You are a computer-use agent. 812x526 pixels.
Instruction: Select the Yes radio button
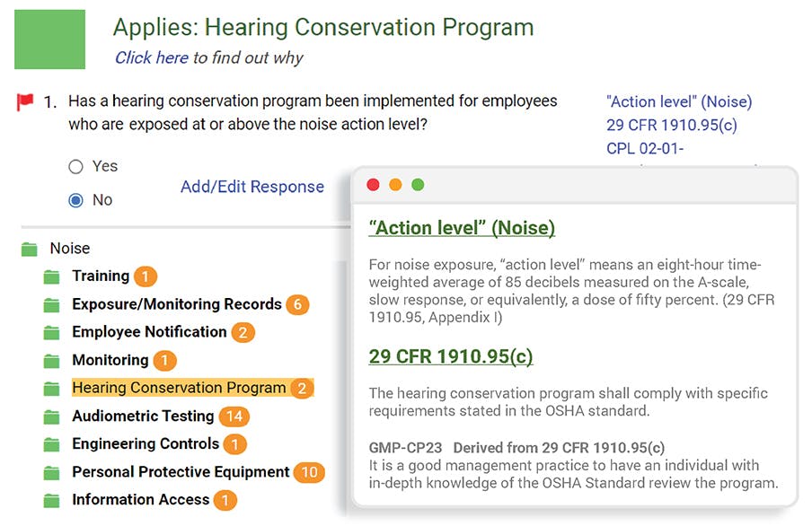[75, 167]
